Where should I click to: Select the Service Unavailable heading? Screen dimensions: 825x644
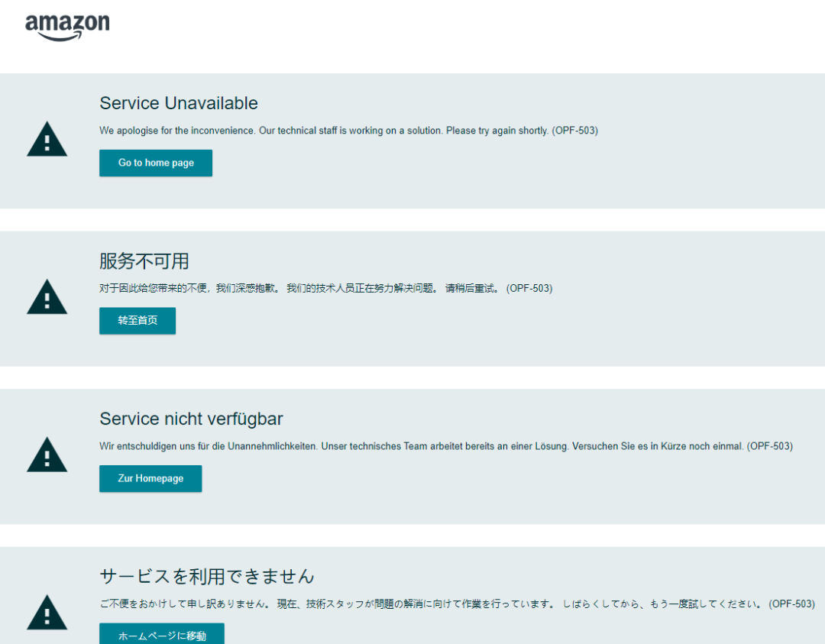click(x=178, y=103)
